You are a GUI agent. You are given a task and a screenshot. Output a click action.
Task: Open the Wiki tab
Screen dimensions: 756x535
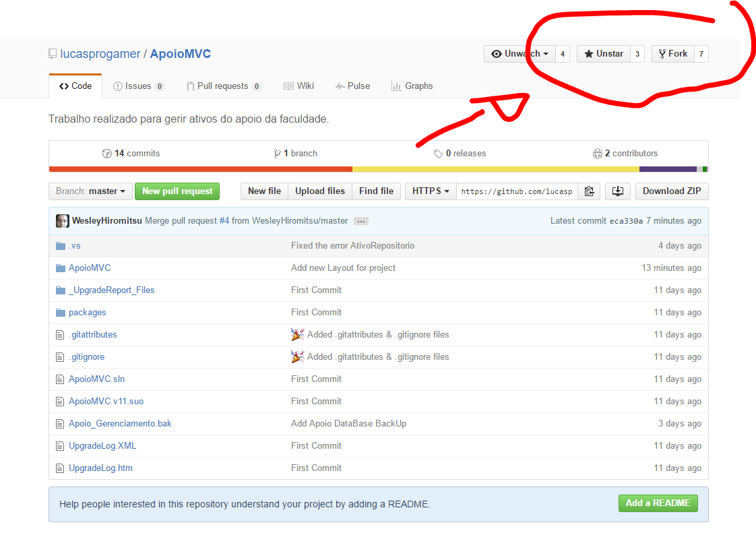tap(299, 86)
